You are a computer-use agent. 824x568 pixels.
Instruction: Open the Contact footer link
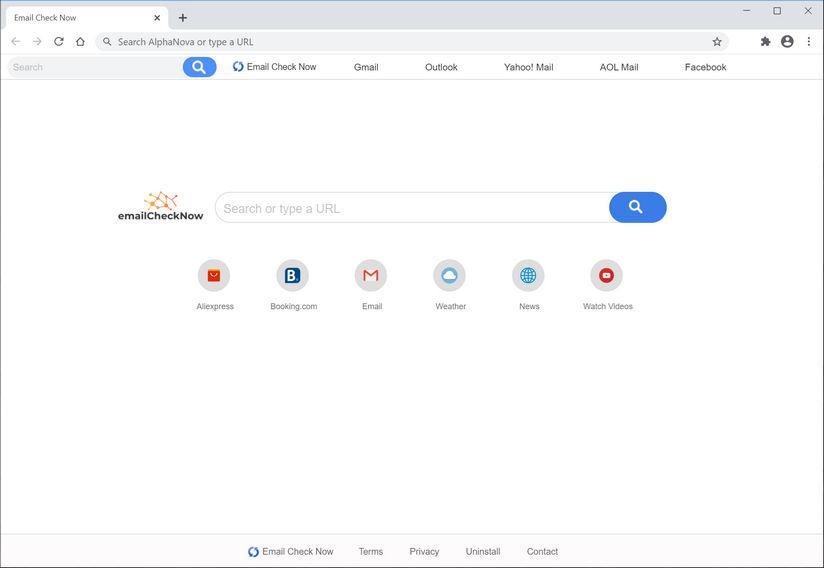(542, 552)
